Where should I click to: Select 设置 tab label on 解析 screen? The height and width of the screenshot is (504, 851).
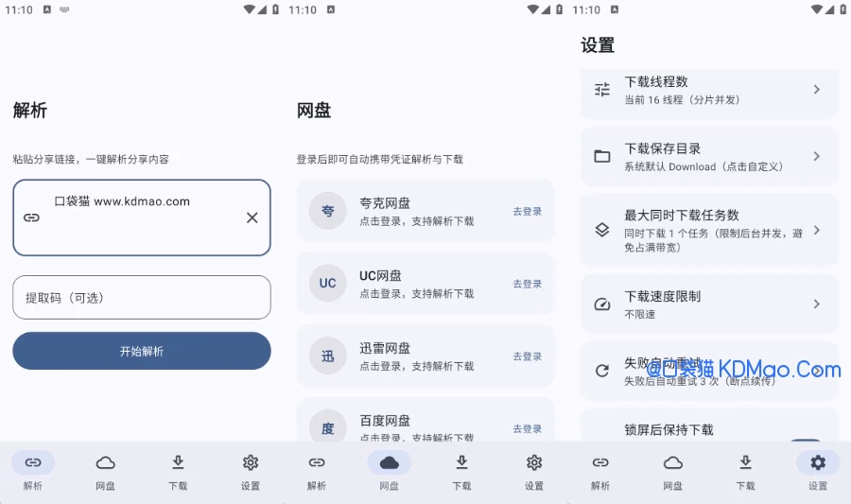coord(251,486)
